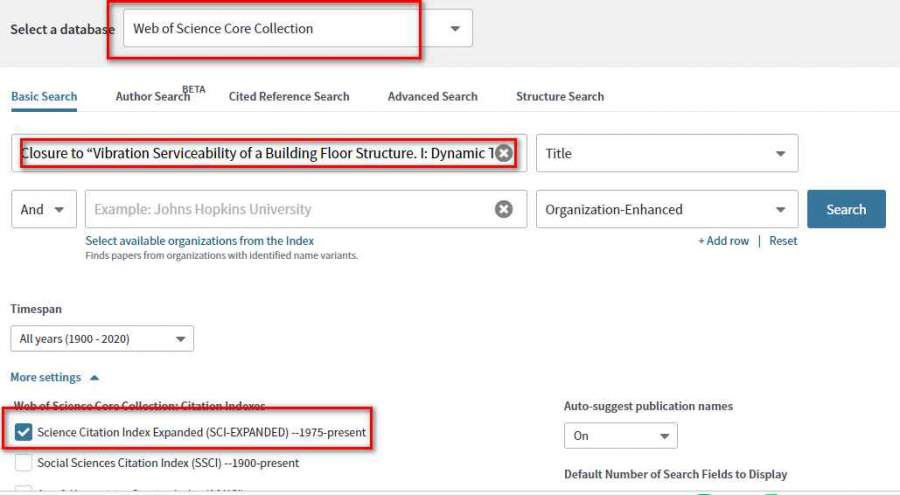900x495 pixels.
Task: Open the Title field type dropdown
Action: click(x=666, y=153)
